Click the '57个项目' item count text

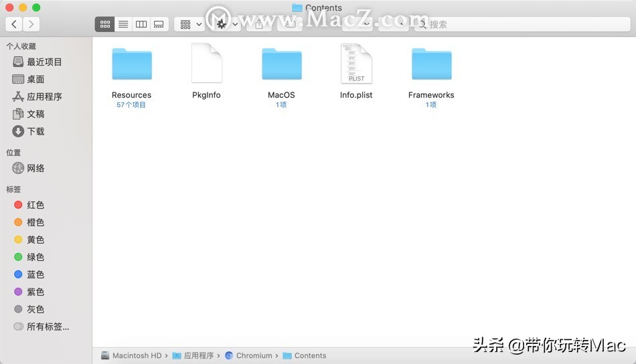coord(131,104)
